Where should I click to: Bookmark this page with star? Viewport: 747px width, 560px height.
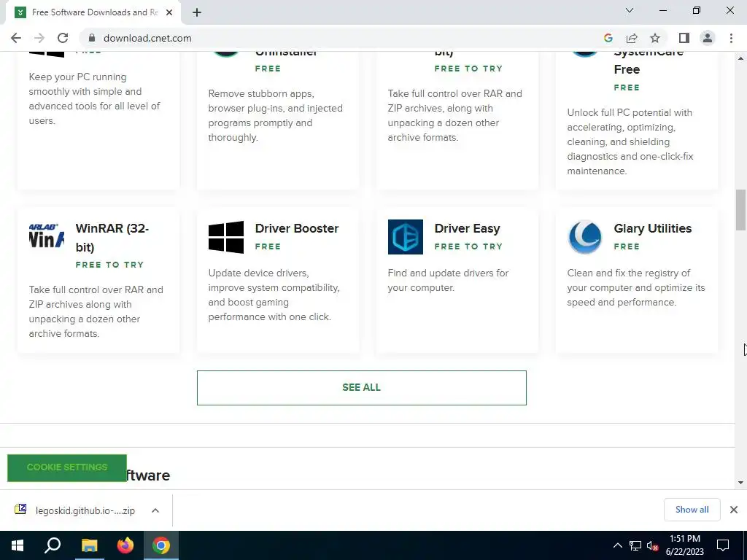(655, 38)
